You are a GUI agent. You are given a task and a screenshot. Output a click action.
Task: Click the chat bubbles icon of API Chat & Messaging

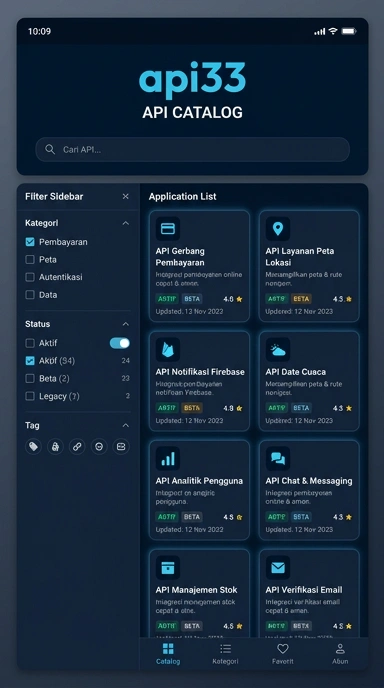click(x=278, y=459)
